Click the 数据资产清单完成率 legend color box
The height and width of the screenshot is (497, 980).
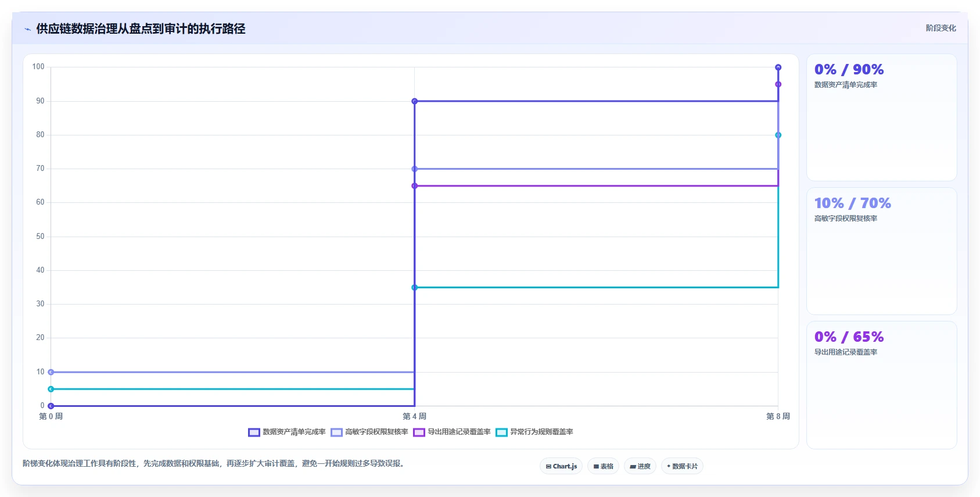click(x=254, y=432)
